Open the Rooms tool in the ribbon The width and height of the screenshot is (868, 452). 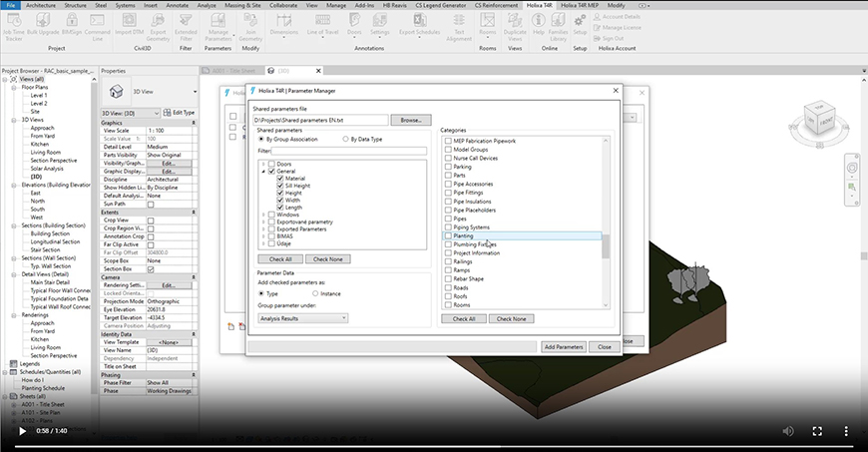click(x=487, y=25)
